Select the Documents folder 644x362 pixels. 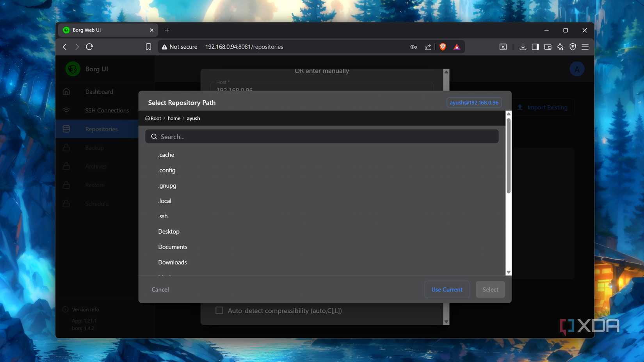(173, 247)
